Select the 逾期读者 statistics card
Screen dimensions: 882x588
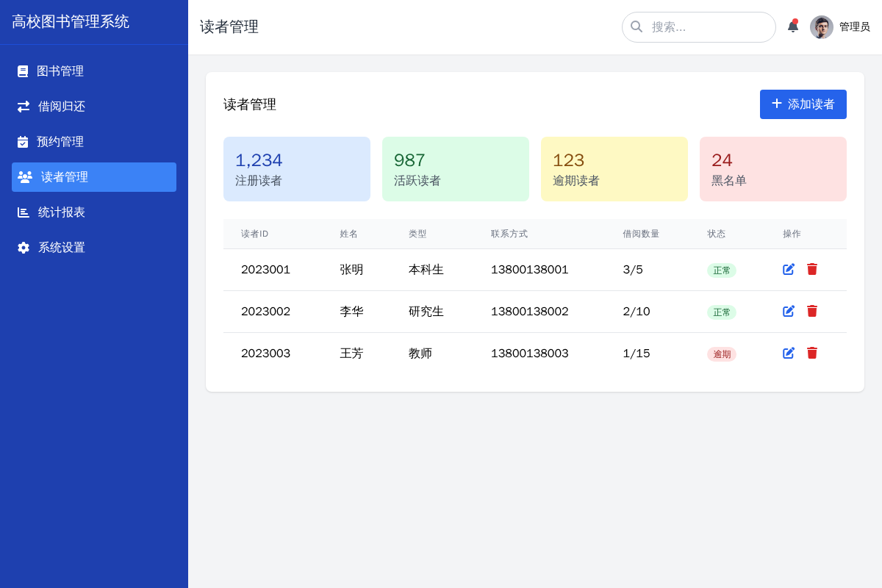[x=614, y=168]
